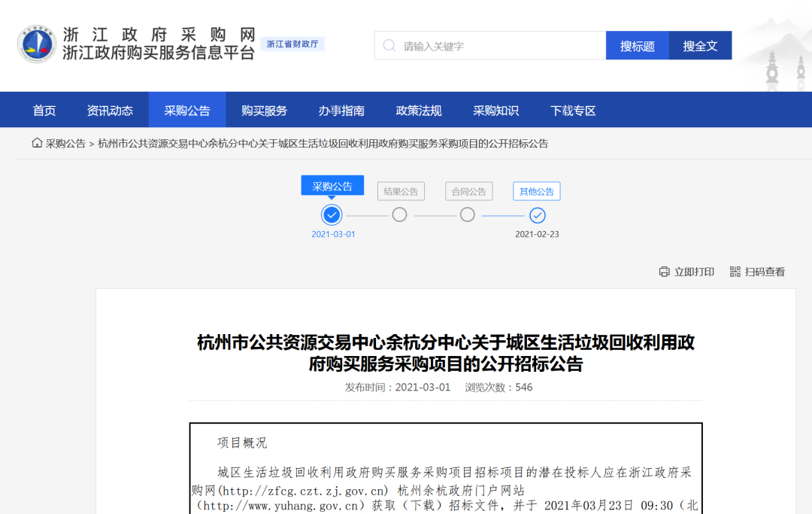Click the bold announcement headline
812x514 pixels.
coord(446,353)
